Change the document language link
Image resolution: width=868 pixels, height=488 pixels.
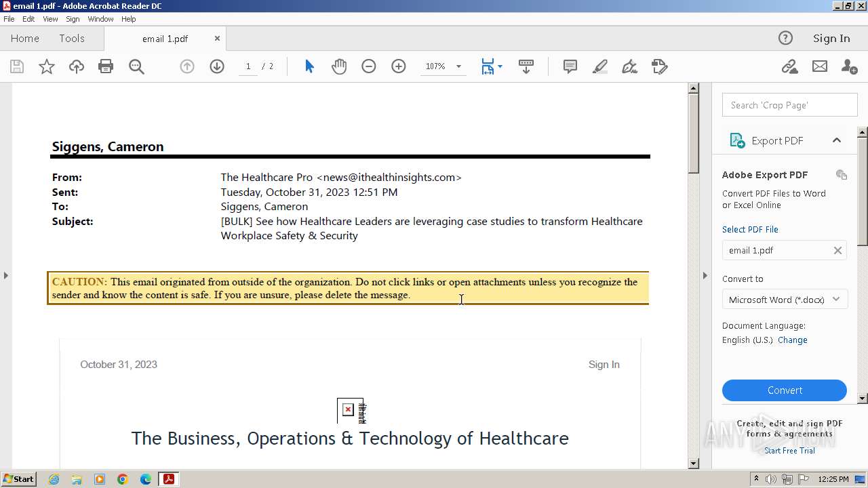tap(793, 340)
